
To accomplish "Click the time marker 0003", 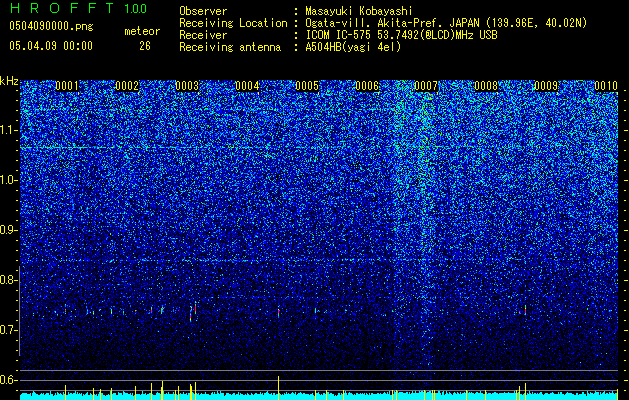I will click(x=187, y=86).
